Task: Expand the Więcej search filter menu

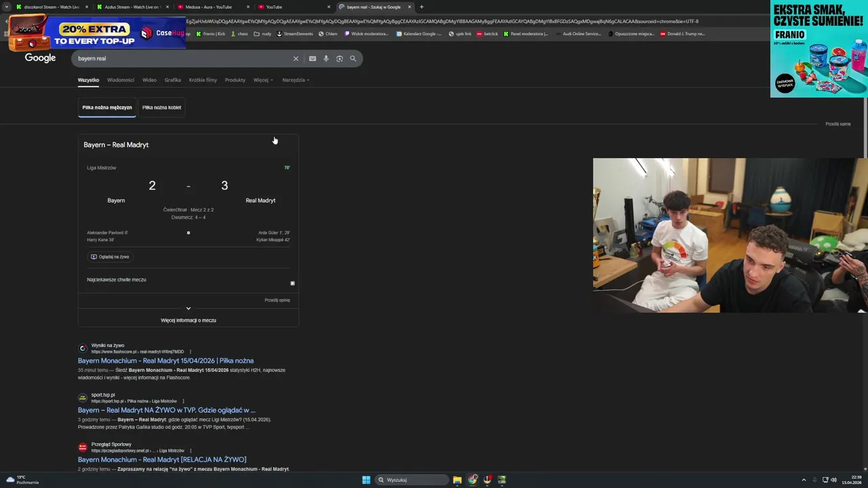Action: (x=263, y=80)
